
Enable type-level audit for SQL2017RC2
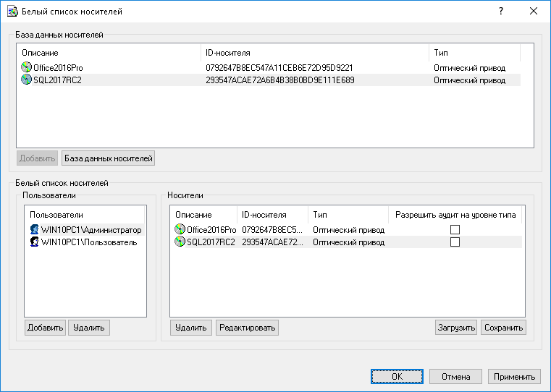point(455,242)
